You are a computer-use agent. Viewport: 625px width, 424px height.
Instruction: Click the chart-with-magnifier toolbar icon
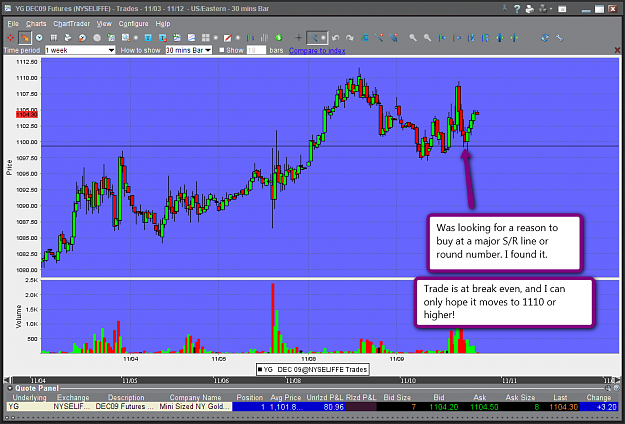tap(126, 38)
